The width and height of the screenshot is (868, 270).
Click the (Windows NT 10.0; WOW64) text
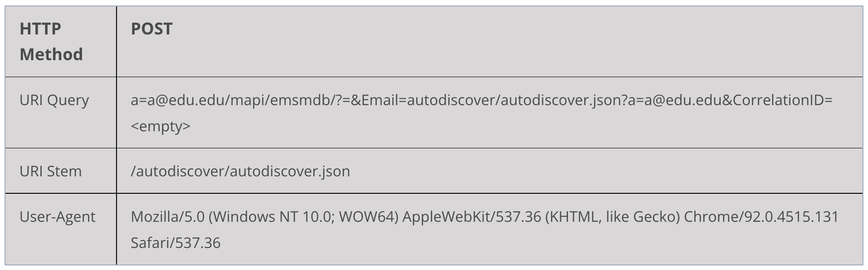click(304, 217)
